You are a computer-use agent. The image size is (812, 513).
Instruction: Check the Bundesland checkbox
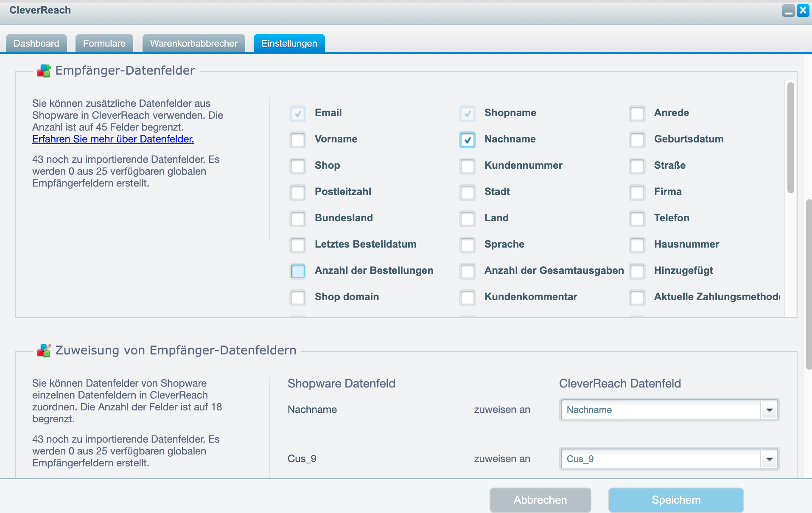coord(298,218)
